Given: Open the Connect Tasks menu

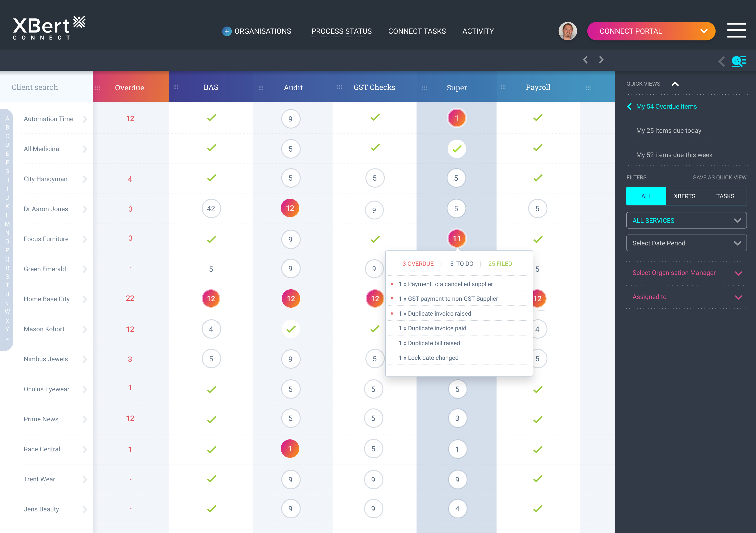Looking at the screenshot, I should coord(417,31).
